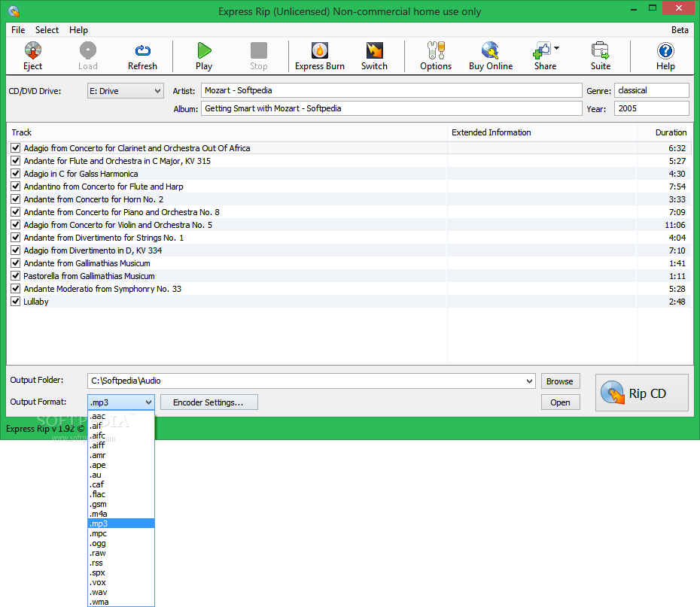Click the Browse button
Viewport: 700px width, 607px height.
click(x=560, y=381)
